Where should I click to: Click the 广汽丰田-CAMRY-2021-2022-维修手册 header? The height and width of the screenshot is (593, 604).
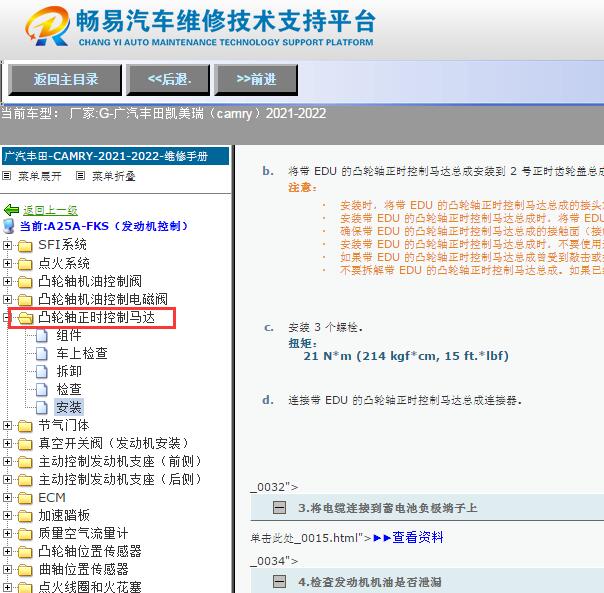pos(116,156)
